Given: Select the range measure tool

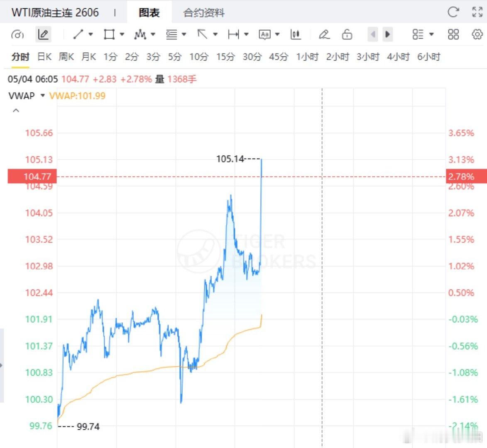Looking at the screenshot, I should point(233,34).
